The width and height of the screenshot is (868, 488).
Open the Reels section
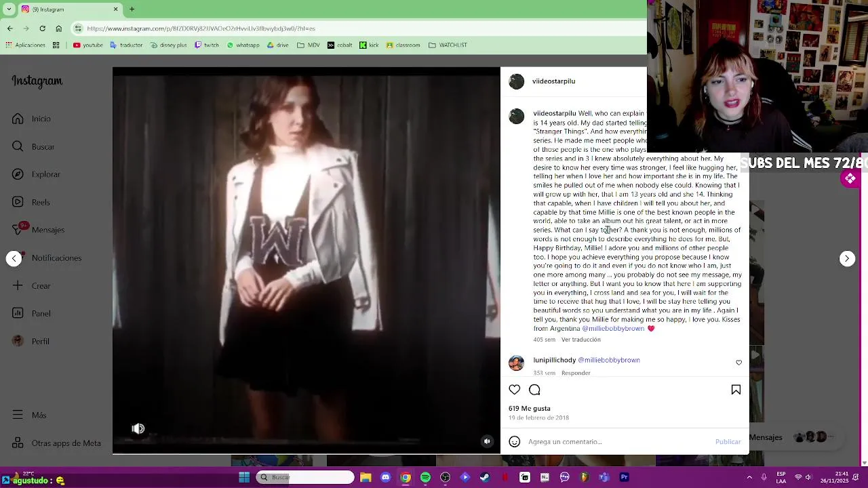click(31, 202)
